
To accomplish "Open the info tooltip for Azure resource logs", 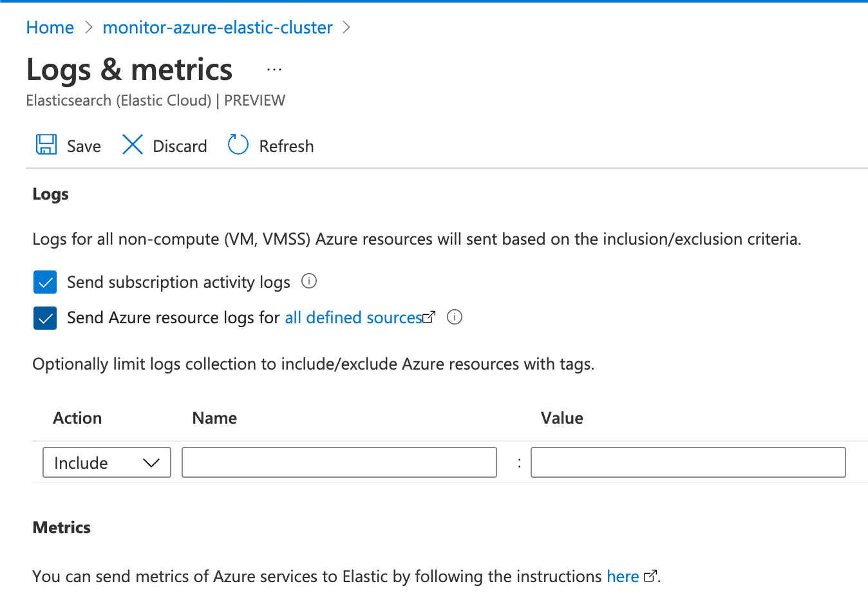I will [x=455, y=317].
